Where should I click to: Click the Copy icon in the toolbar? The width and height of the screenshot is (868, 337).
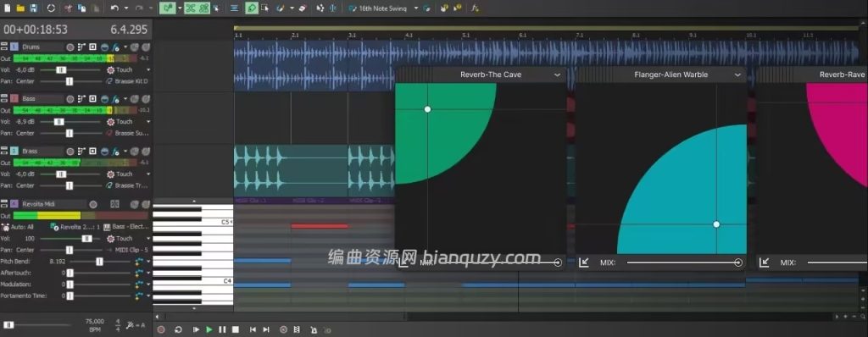coord(82,8)
